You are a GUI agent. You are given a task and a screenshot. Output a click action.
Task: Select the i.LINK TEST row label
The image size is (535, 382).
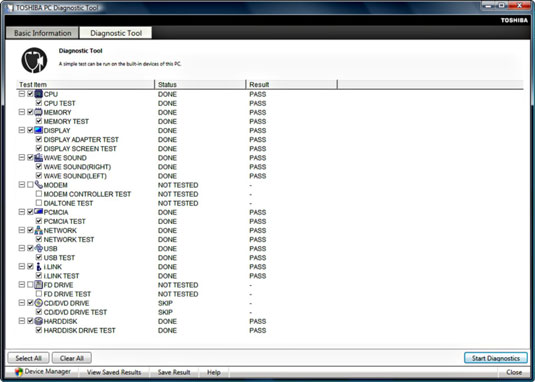tap(61, 276)
